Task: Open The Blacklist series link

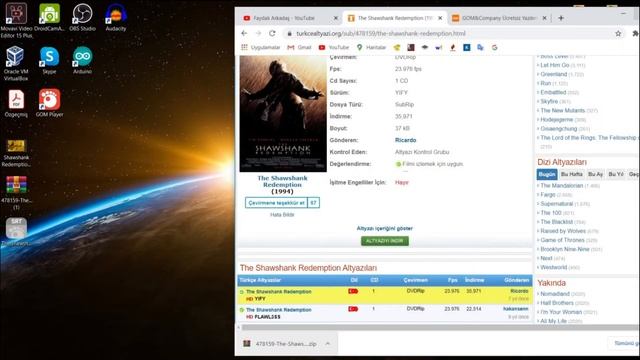Action: click(557, 222)
